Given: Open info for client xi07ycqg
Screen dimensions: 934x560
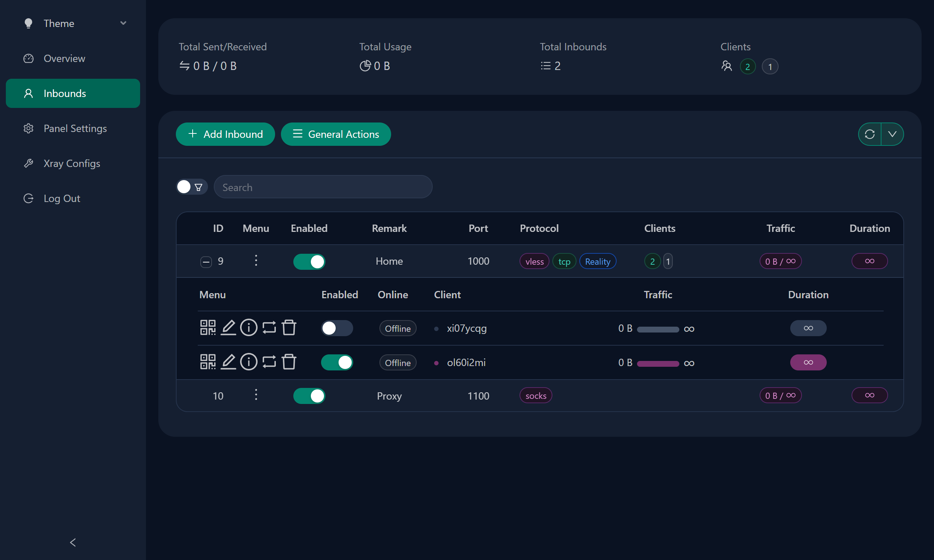Looking at the screenshot, I should (248, 327).
